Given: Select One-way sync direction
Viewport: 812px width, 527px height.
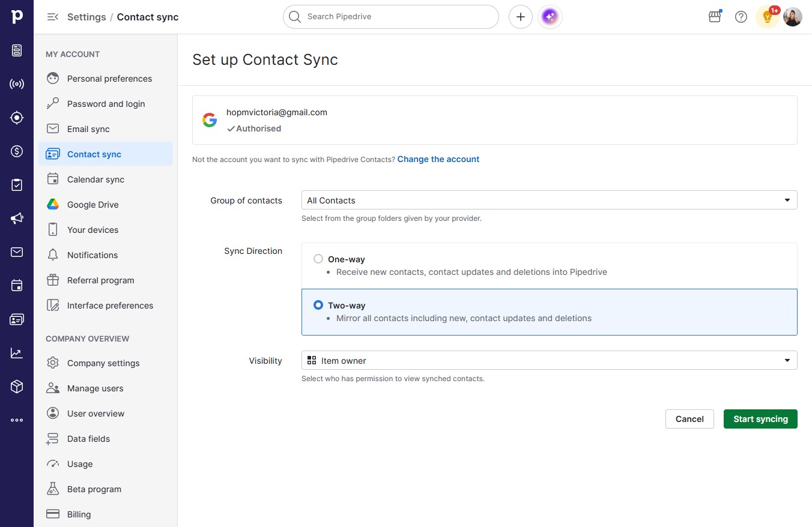Looking at the screenshot, I should [x=318, y=259].
